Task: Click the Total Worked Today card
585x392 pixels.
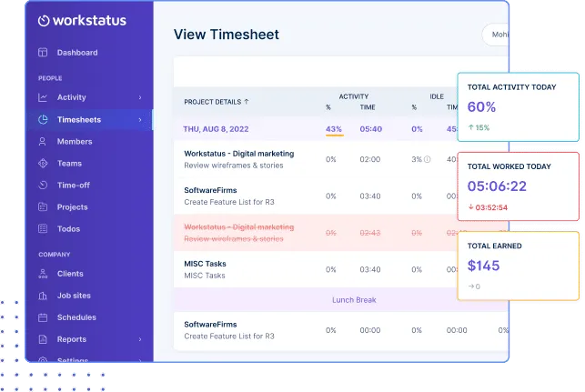Action: (x=518, y=186)
